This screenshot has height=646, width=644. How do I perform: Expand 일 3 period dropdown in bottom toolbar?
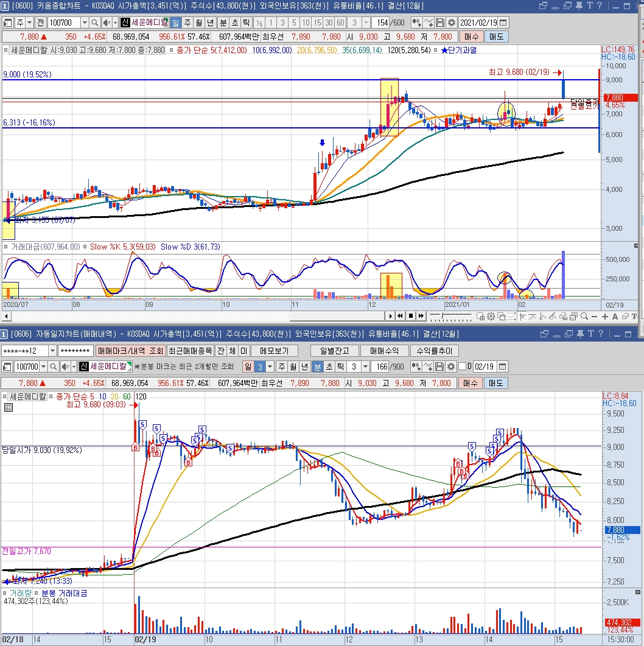click(x=270, y=367)
